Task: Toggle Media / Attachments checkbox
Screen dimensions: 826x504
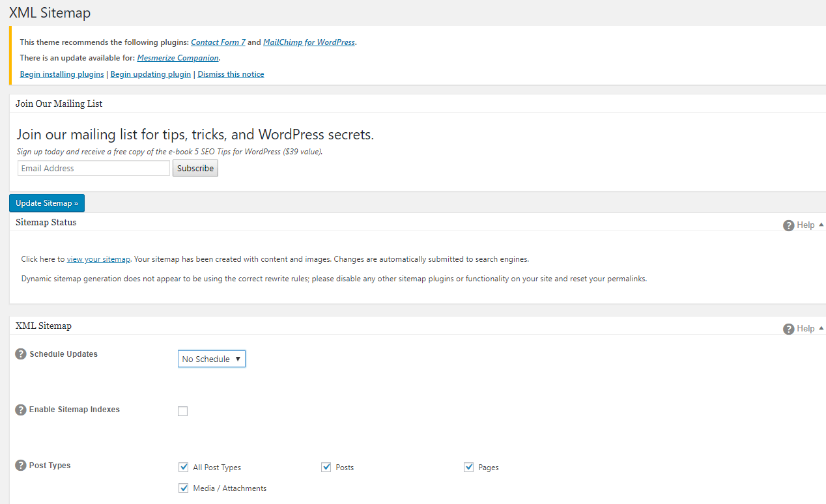Action: pyautogui.click(x=183, y=488)
